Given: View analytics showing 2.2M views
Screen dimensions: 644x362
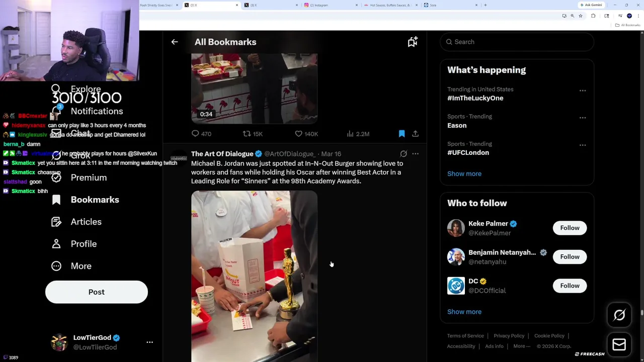Looking at the screenshot, I should point(358,134).
